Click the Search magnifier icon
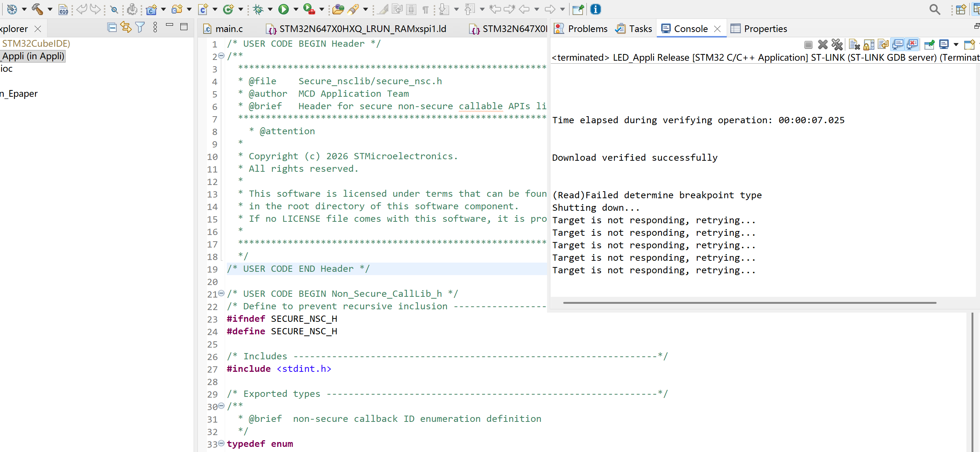Image resolution: width=980 pixels, height=452 pixels. (x=934, y=9)
